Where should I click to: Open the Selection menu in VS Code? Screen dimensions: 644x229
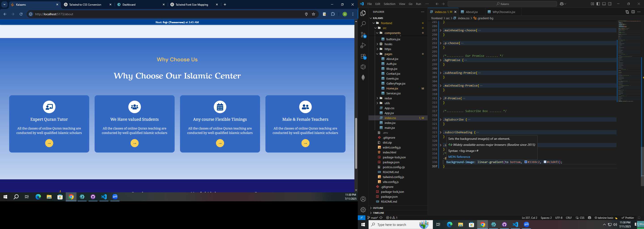[x=390, y=4]
